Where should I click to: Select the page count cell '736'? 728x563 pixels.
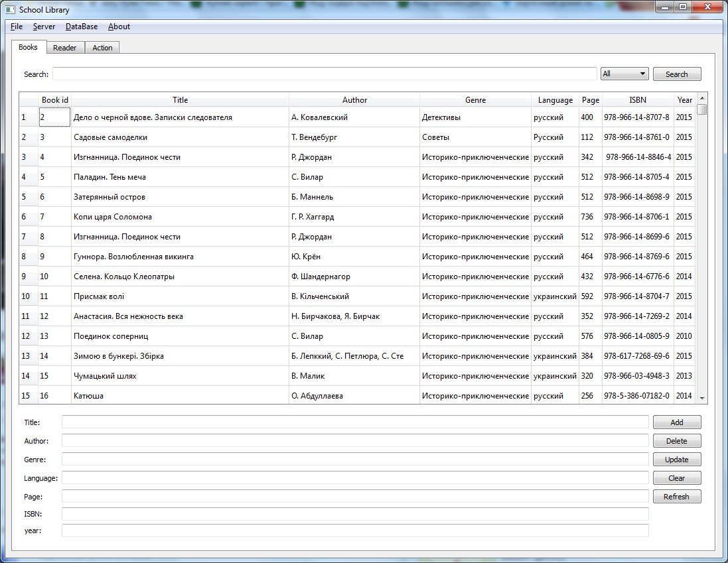(x=591, y=217)
